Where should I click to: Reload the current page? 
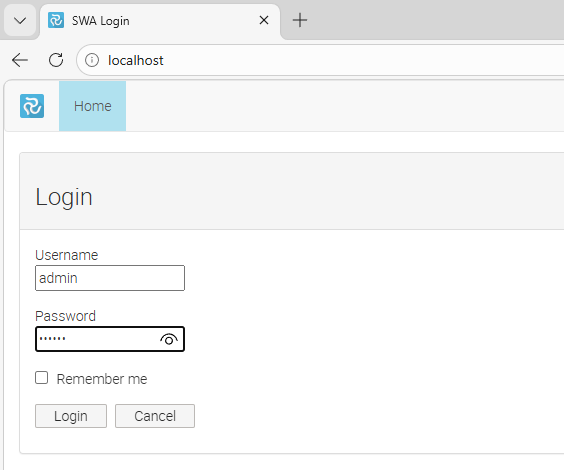coord(56,60)
